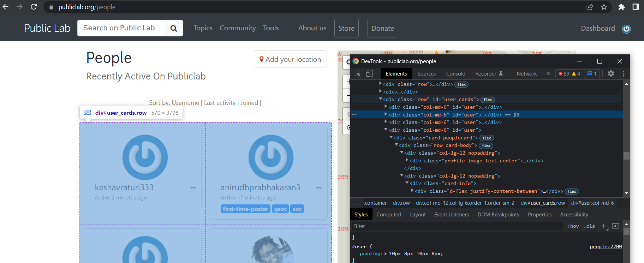Click Store button
This screenshot has width=644, height=263.
pos(346,28)
